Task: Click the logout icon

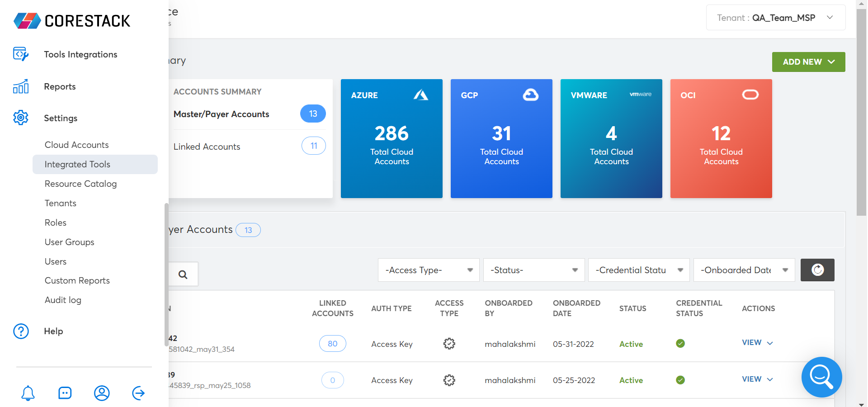Action: (x=138, y=393)
